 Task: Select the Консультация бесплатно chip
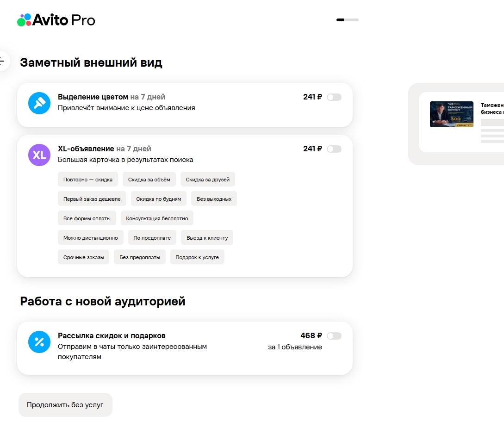[x=157, y=218]
